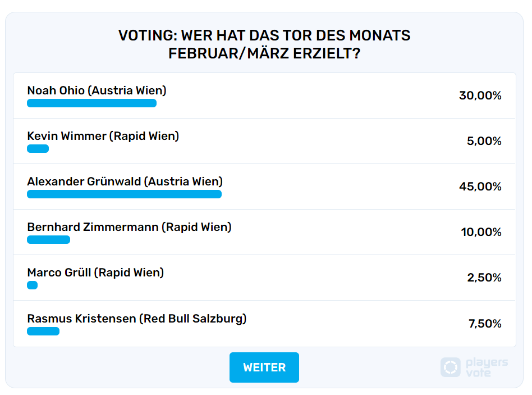Click the 7,50% percentage label
Image resolution: width=532 pixels, height=395 pixels.
(x=485, y=323)
